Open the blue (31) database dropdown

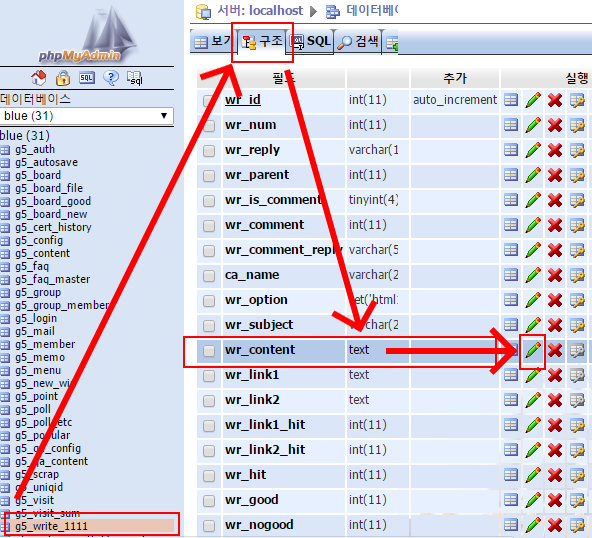click(87, 116)
